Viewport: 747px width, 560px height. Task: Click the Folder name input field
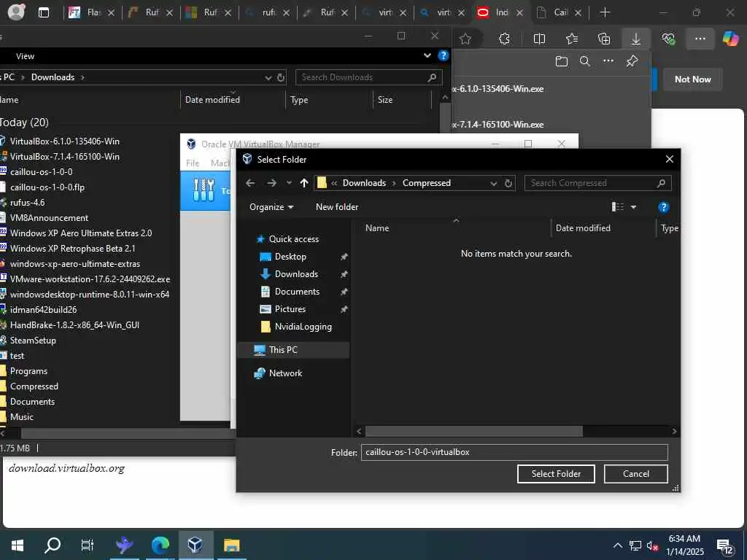point(514,452)
